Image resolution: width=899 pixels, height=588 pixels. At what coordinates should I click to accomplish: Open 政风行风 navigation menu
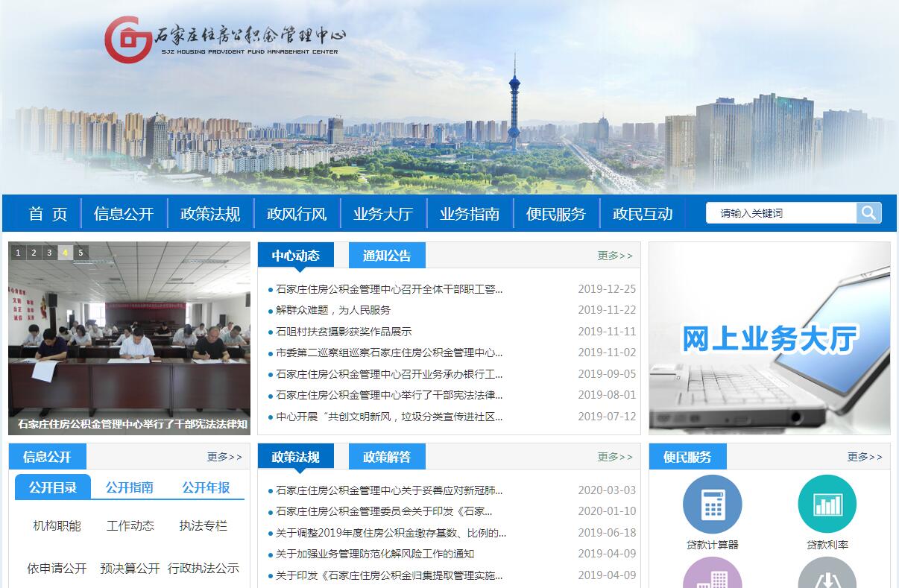coord(297,214)
